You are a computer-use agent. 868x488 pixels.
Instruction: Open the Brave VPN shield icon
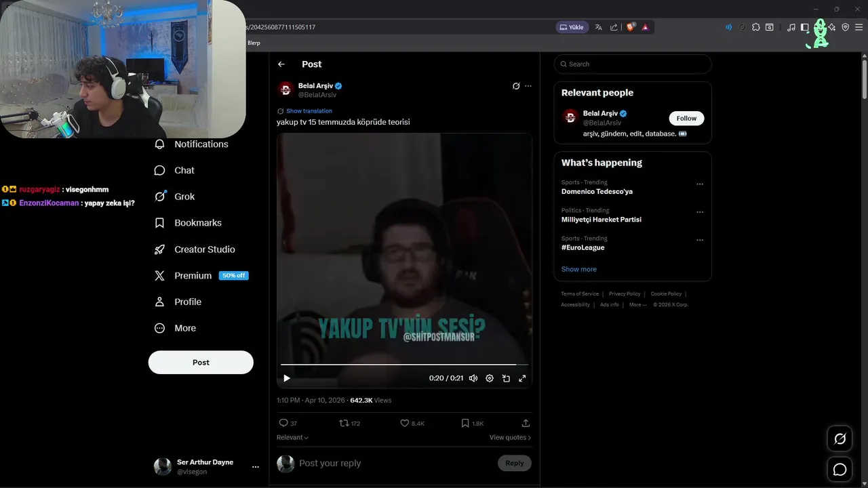click(x=845, y=27)
